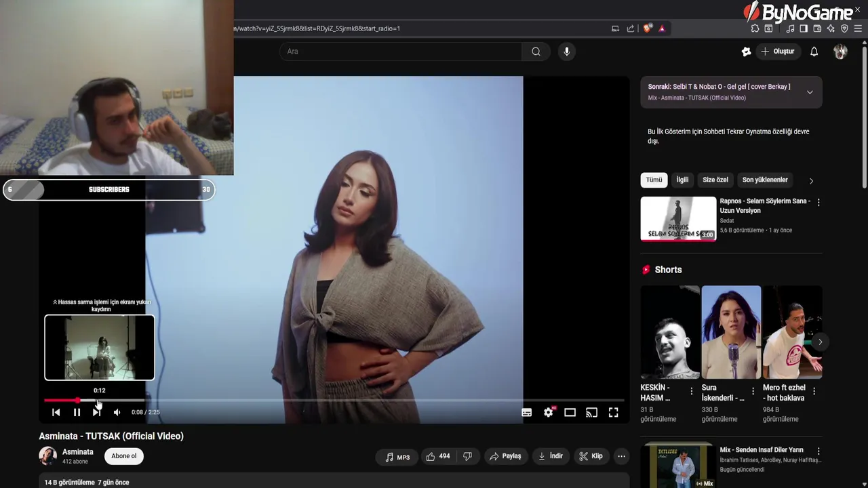The width and height of the screenshot is (868, 488).
Task: Open the Brave Shields lion icon
Action: tap(648, 28)
